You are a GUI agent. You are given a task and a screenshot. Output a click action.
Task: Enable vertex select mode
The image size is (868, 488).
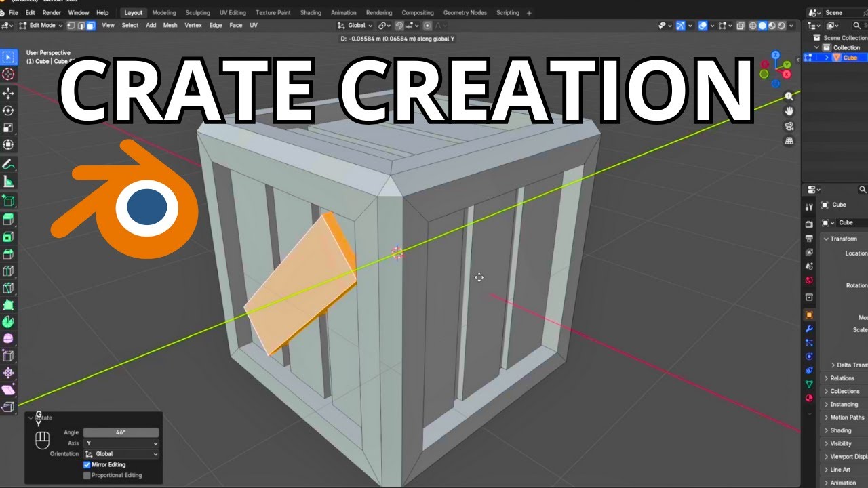(x=71, y=26)
